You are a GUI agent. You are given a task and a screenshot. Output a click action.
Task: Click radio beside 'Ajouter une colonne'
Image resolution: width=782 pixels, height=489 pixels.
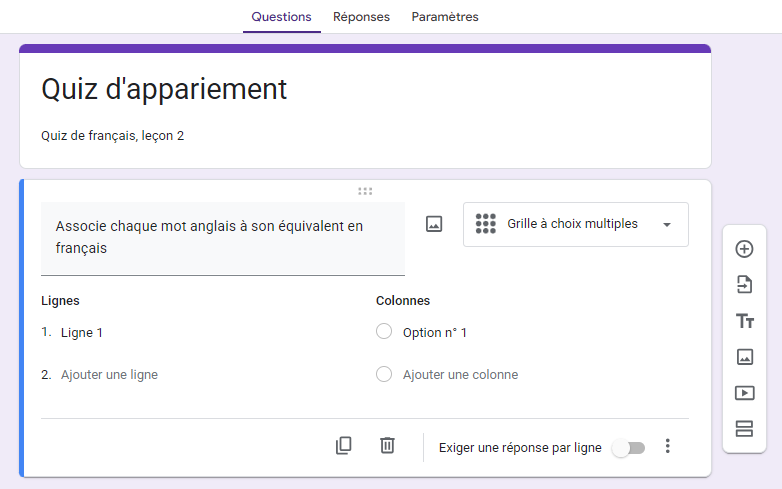coord(384,375)
